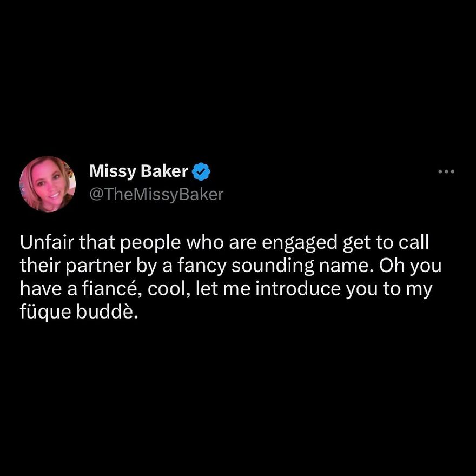476x476 pixels.
Task: Click the Missy Baker display name
Action: pos(138,171)
